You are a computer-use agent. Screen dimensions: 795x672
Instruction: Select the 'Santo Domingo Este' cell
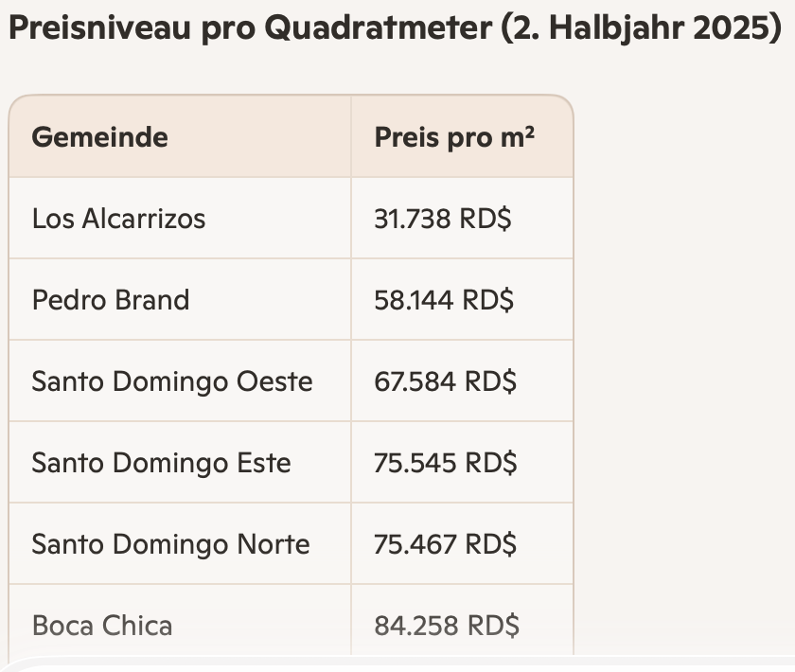(x=161, y=463)
